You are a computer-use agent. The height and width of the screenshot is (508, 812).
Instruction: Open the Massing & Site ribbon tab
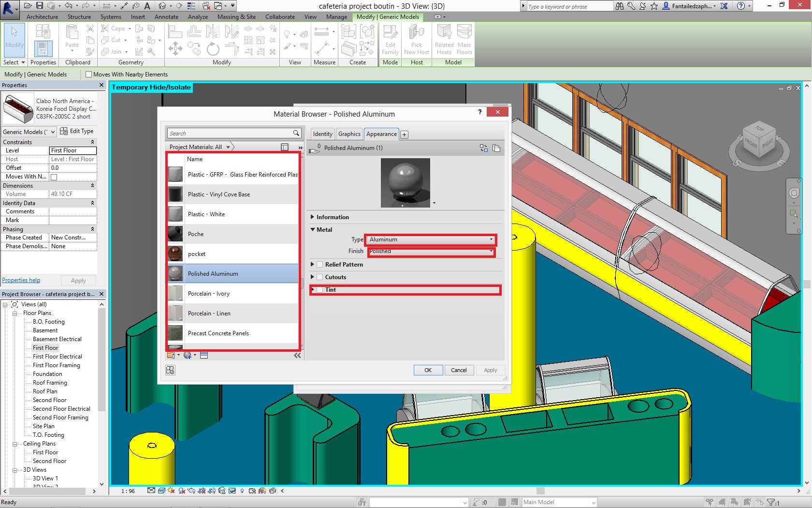236,17
